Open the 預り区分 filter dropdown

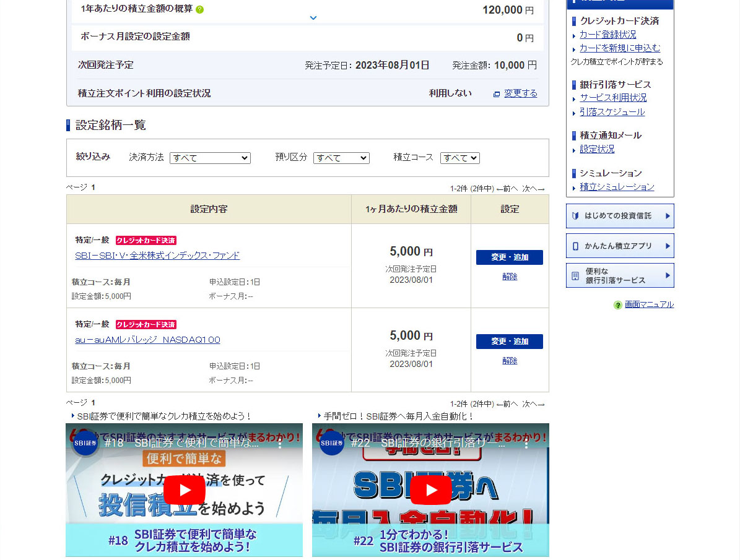click(x=341, y=158)
